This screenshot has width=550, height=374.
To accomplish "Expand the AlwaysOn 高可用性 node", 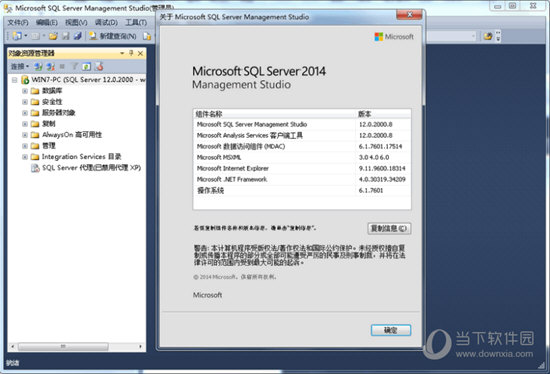I will click(25, 135).
